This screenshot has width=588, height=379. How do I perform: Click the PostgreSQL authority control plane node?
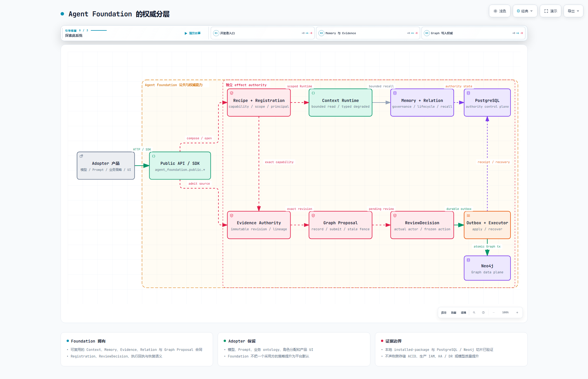click(487, 103)
